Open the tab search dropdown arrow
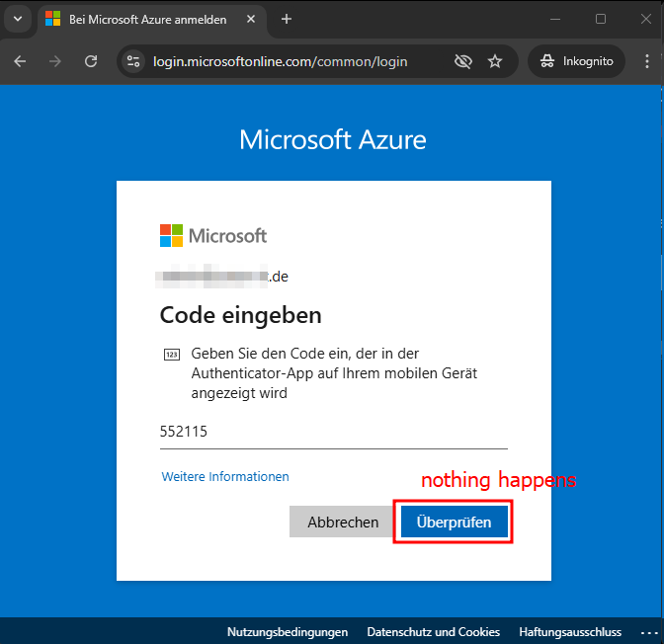Screen dimensions: 664x644 [18, 19]
